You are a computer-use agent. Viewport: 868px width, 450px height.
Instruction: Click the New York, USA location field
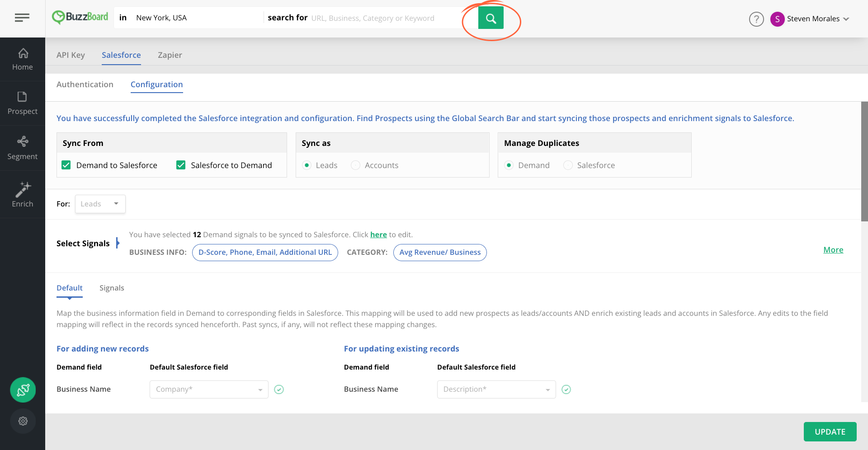(x=197, y=18)
